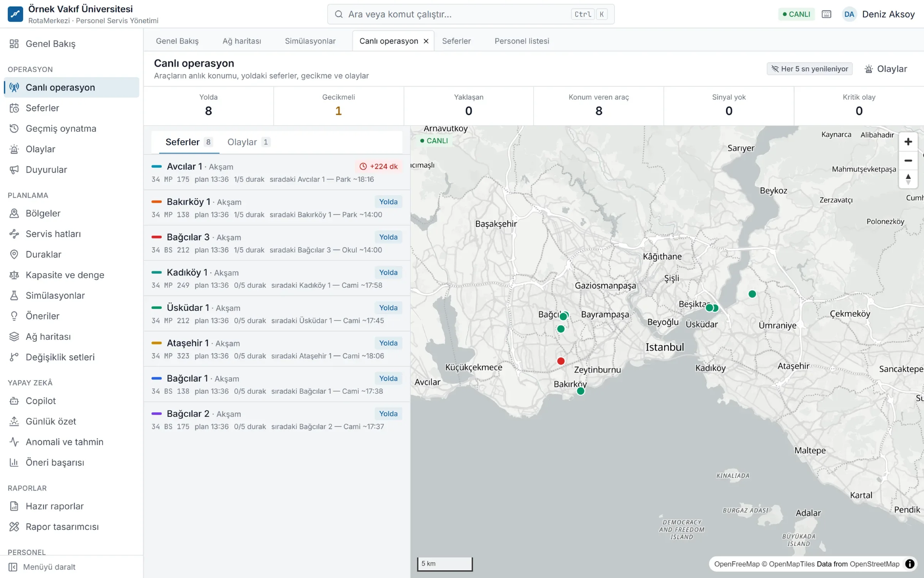Open Kapasite ve denge page

pos(72,275)
